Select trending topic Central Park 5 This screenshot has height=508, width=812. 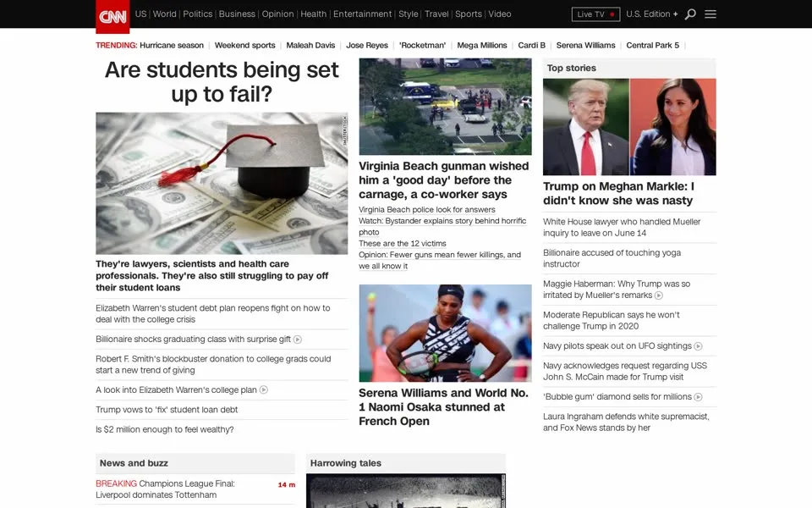click(652, 46)
